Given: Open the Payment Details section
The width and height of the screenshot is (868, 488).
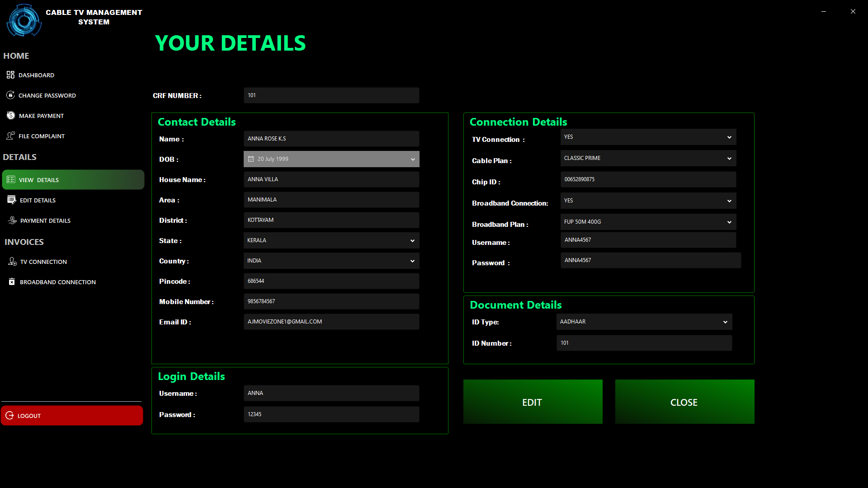Looking at the screenshot, I should click(x=45, y=221).
